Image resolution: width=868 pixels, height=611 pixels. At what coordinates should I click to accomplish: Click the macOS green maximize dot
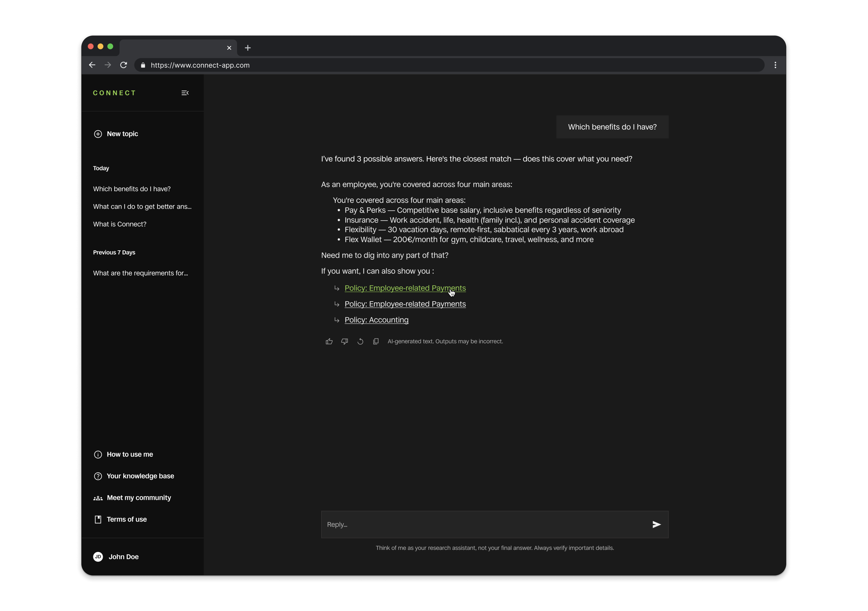coord(110,46)
